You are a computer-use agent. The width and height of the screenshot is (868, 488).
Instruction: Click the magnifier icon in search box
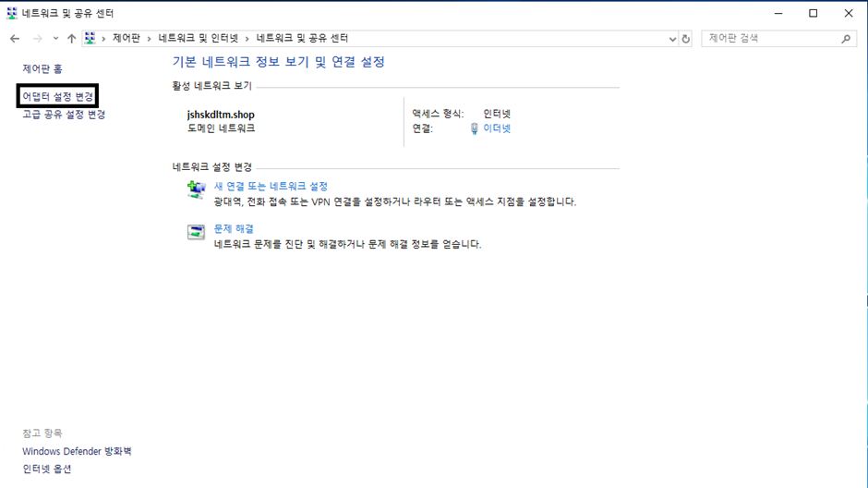coord(845,39)
